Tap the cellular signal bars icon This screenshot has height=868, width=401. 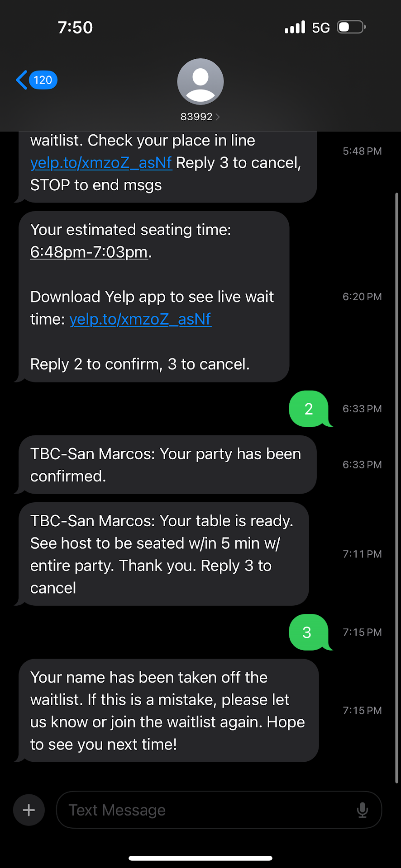(295, 27)
